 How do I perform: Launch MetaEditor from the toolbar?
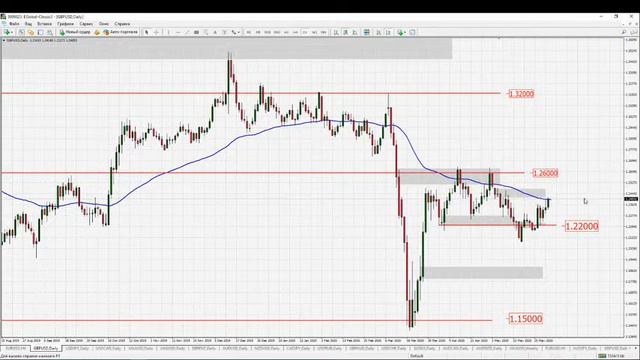97,32
